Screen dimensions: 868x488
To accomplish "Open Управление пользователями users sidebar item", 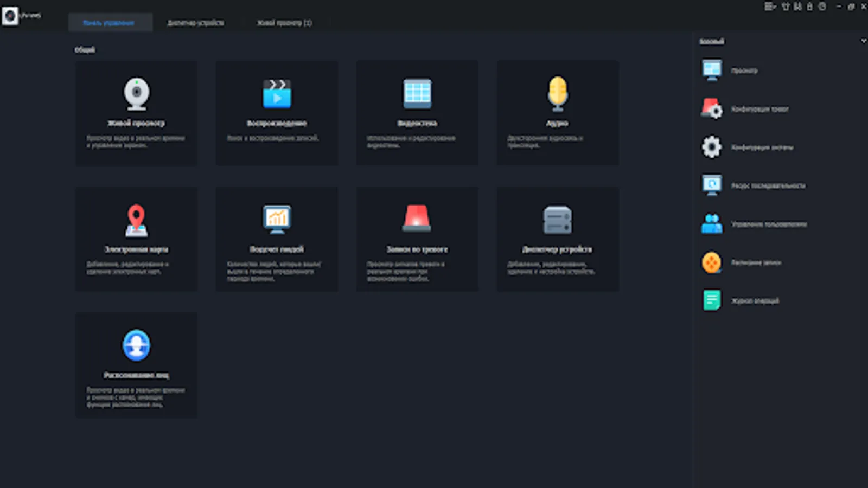I will pos(754,224).
